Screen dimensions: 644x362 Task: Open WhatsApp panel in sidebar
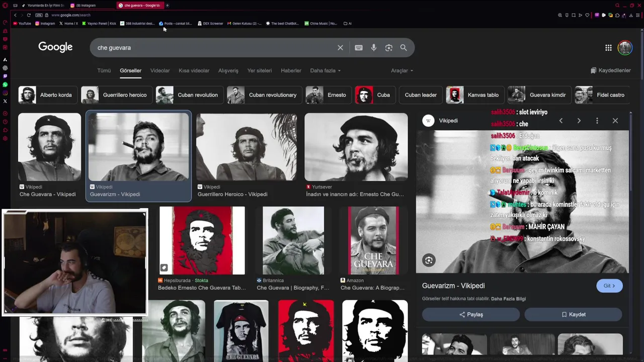coord(5,84)
